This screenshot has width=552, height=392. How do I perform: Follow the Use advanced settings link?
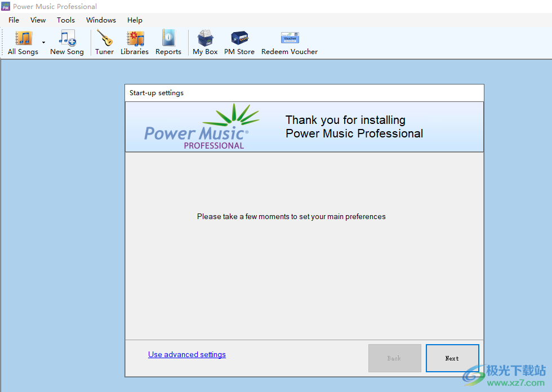(x=187, y=354)
